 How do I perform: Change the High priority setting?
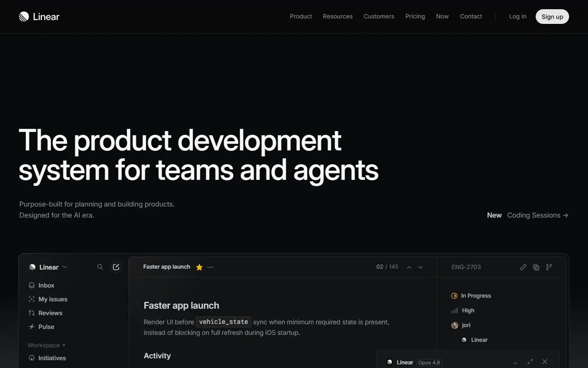coord(463,310)
